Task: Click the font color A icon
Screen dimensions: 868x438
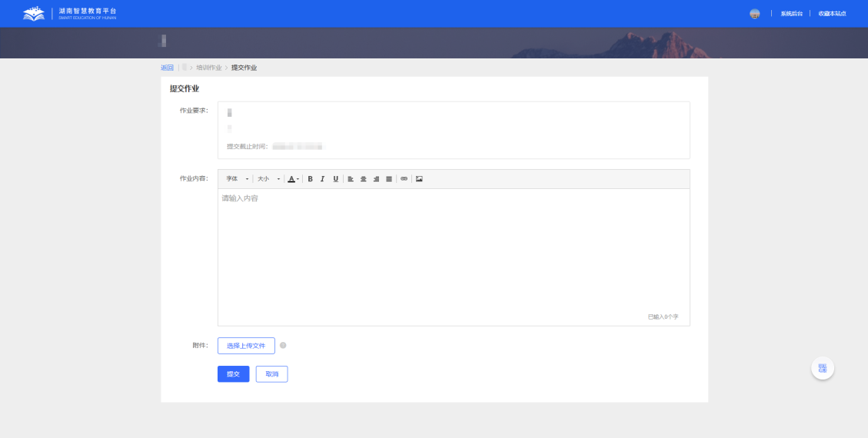Action: [291, 179]
